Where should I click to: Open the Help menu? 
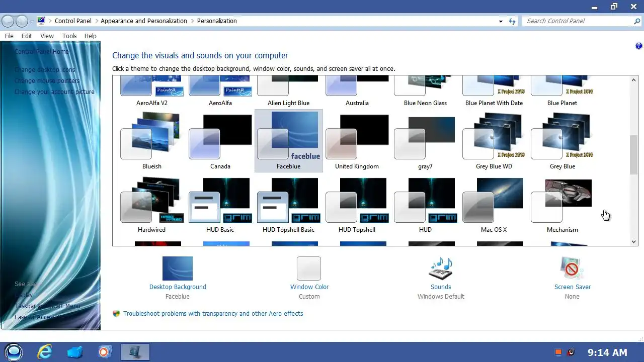(x=91, y=36)
